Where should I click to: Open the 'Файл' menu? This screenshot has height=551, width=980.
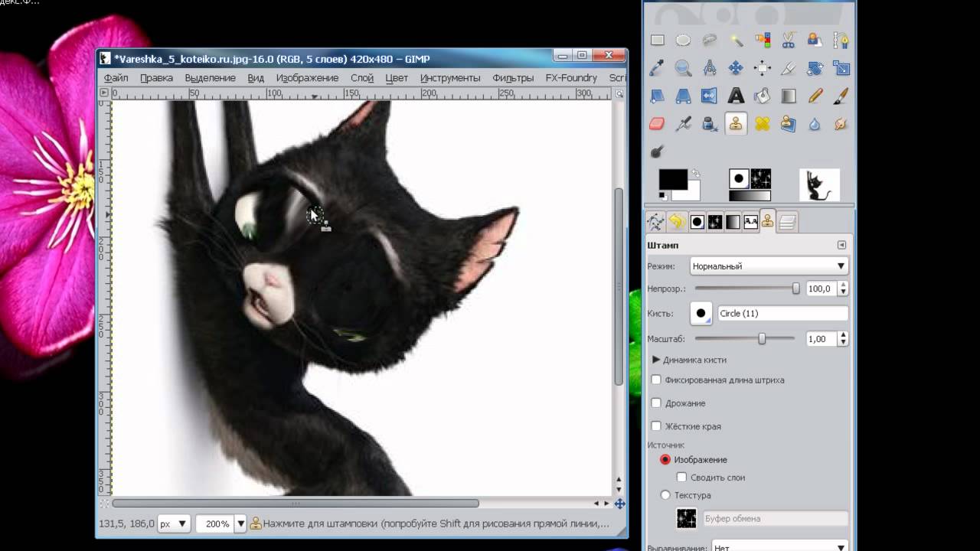click(x=116, y=78)
